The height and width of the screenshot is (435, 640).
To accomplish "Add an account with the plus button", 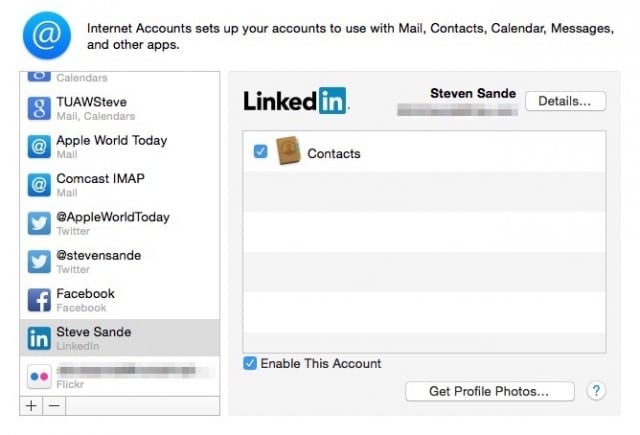I will [x=31, y=405].
